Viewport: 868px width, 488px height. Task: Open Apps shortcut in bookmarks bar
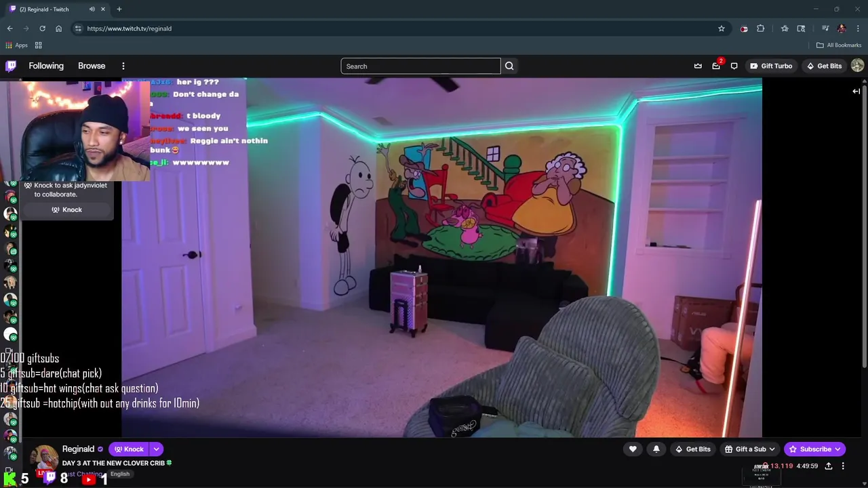click(x=16, y=45)
